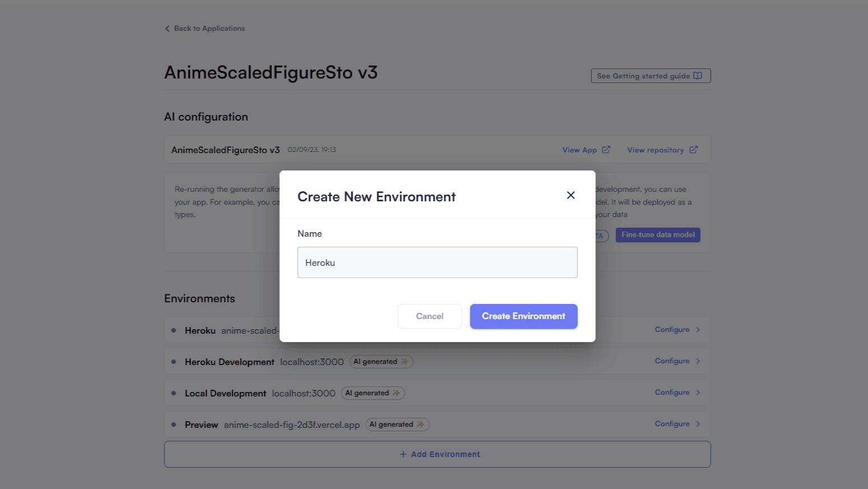Viewport: 868px width, 489px height.
Task: Click the AnimeScaledFigureSto v3 page title
Action: pyautogui.click(x=271, y=72)
